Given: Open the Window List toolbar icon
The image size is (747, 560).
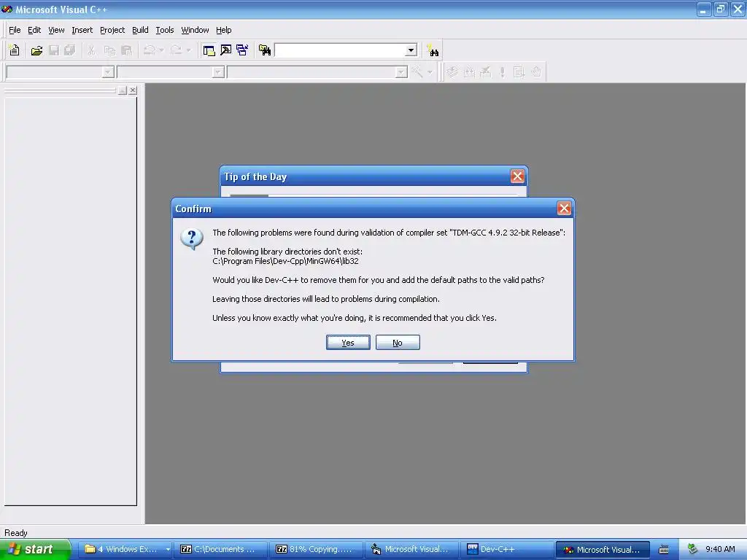Looking at the screenshot, I should (x=242, y=50).
